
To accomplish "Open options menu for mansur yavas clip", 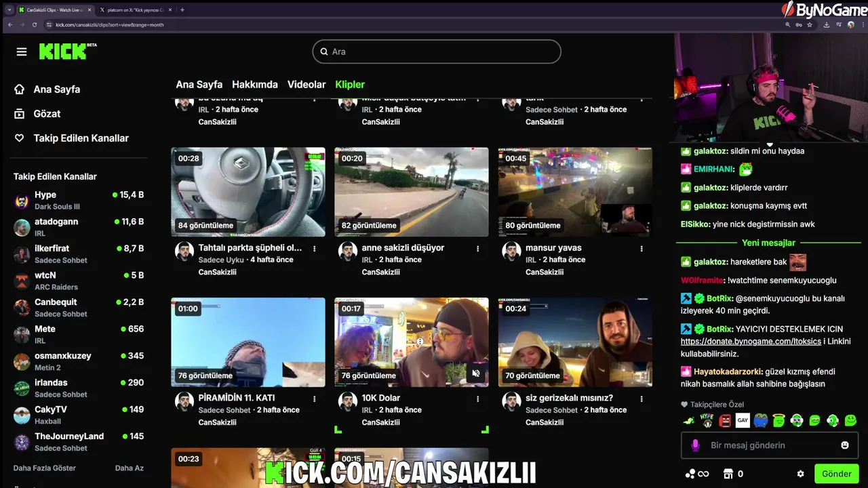I will 642,249.
